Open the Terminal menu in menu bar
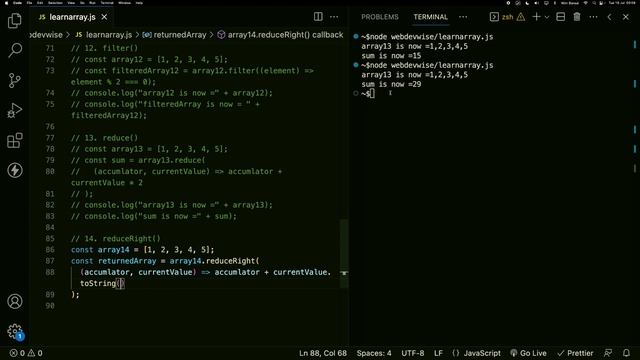The height and width of the screenshot is (360, 640). point(107,2)
